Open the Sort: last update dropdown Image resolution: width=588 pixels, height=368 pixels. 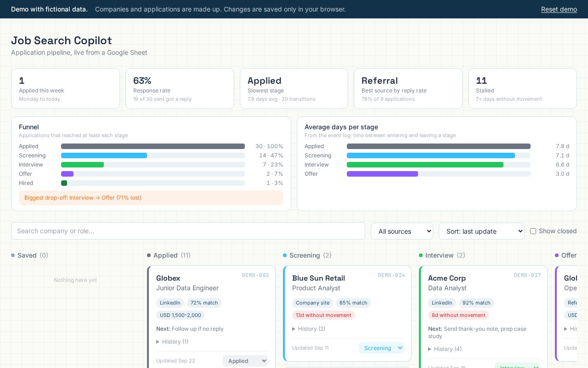pos(481,231)
